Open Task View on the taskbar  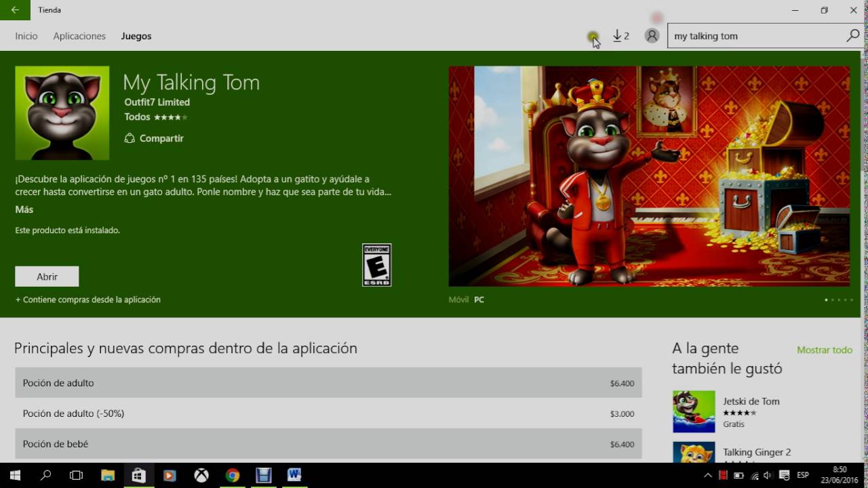77,475
